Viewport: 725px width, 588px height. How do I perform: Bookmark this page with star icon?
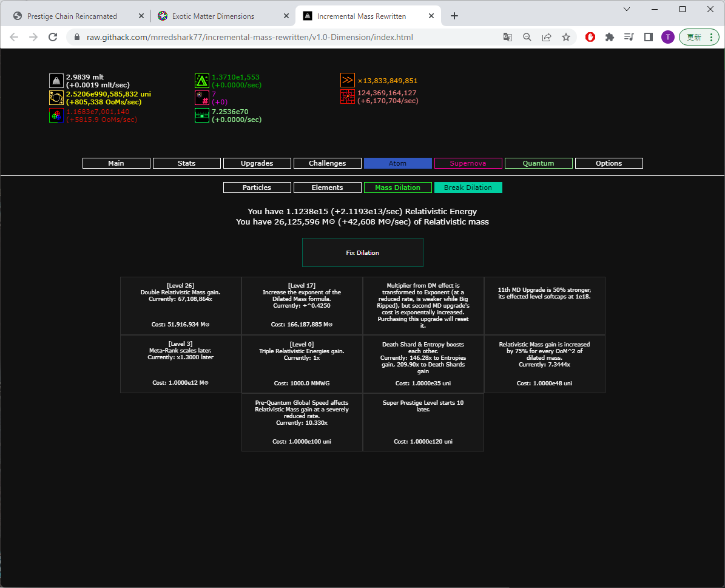[x=566, y=37]
